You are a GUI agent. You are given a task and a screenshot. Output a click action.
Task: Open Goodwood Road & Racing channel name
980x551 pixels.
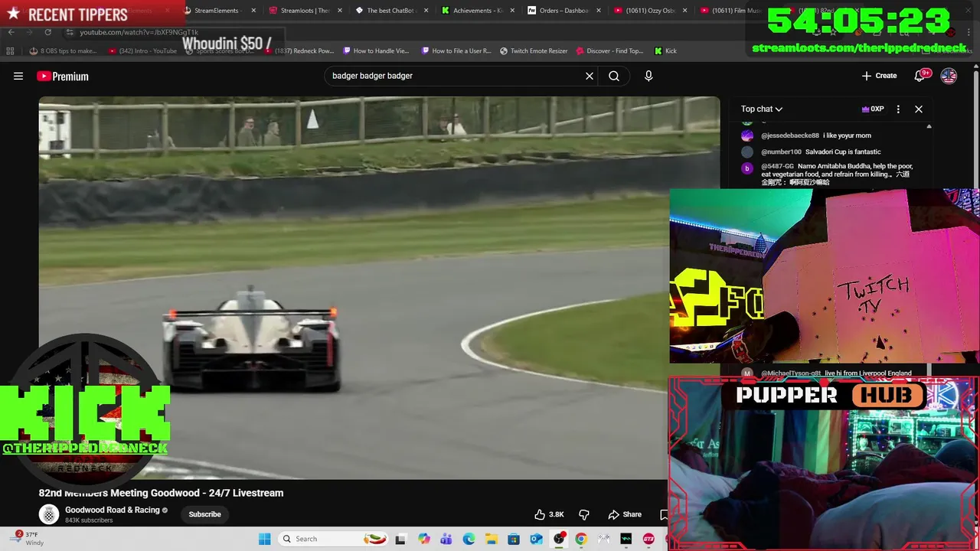pyautogui.click(x=112, y=510)
